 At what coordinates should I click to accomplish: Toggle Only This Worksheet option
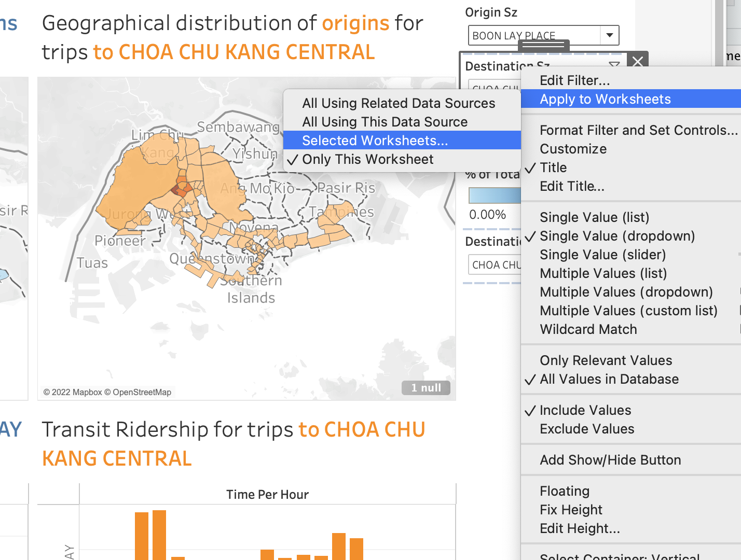[x=367, y=159]
